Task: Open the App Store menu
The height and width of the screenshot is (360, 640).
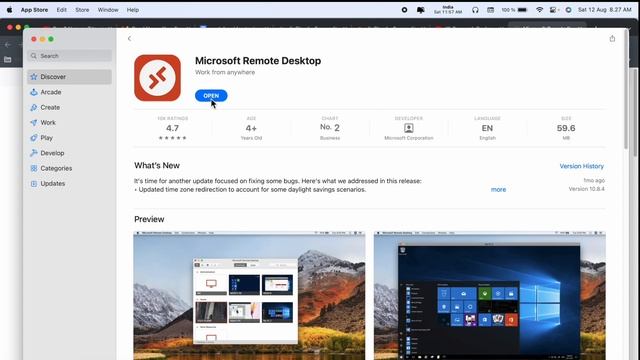Action: click(x=34, y=10)
